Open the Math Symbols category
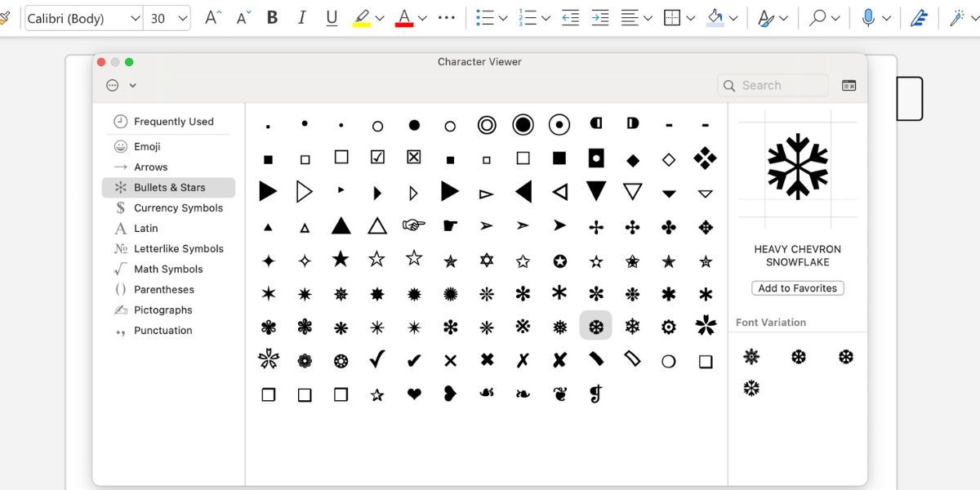Viewport: 980px width, 490px height. tap(169, 269)
